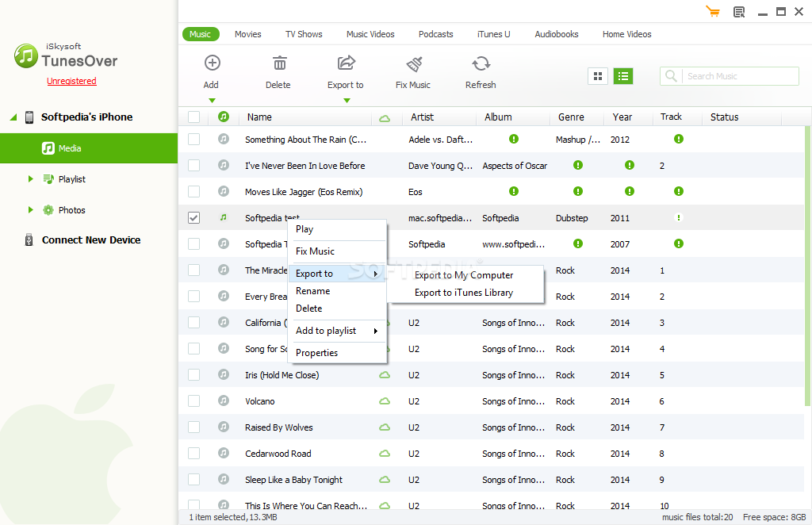Click the Fix Music broom icon
Image resolution: width=812 pixels, height=525 pixels.
[414, 63]
